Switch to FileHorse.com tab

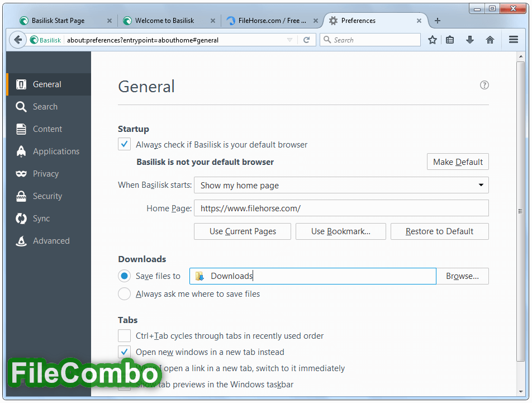point(272,21)
